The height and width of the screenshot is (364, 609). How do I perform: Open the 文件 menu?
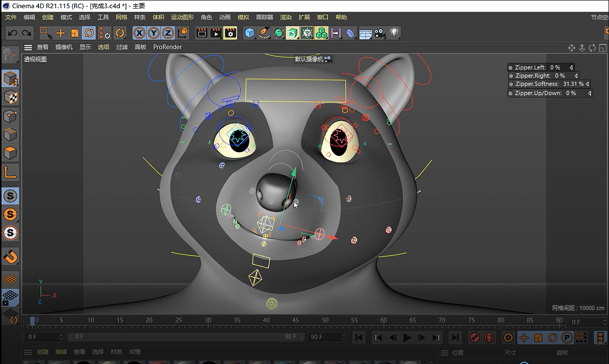[11, 17]
